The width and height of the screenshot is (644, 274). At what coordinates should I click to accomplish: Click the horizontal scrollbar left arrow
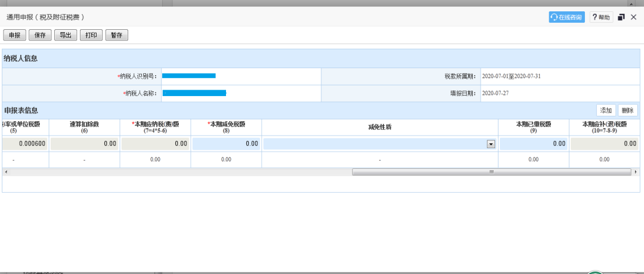click(6, 172)
